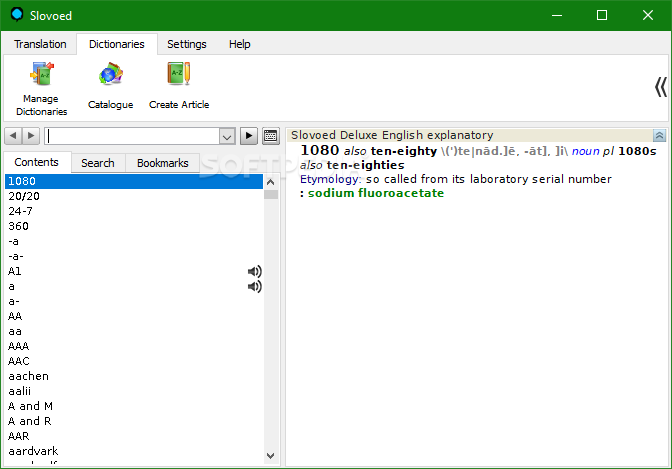Play pronunciation for entry A1
672x469 pixels.
point(255,271)
